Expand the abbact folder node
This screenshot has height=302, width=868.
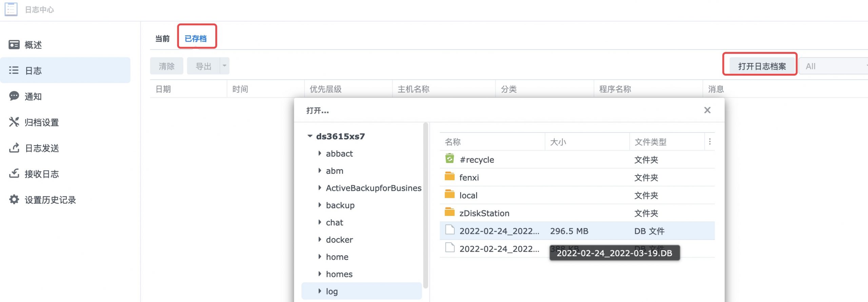point(319,153)
